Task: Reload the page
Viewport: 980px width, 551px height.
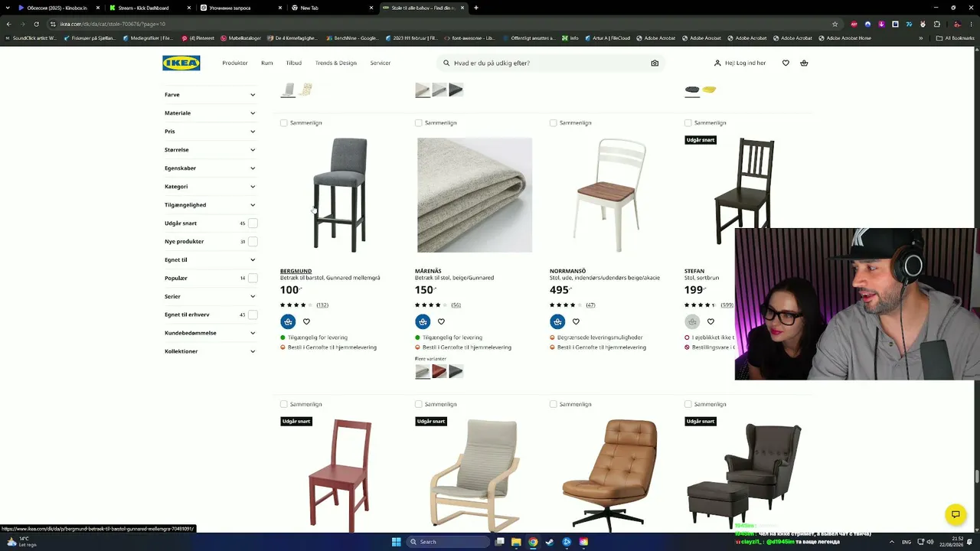Action: click(x=36, y=24)
